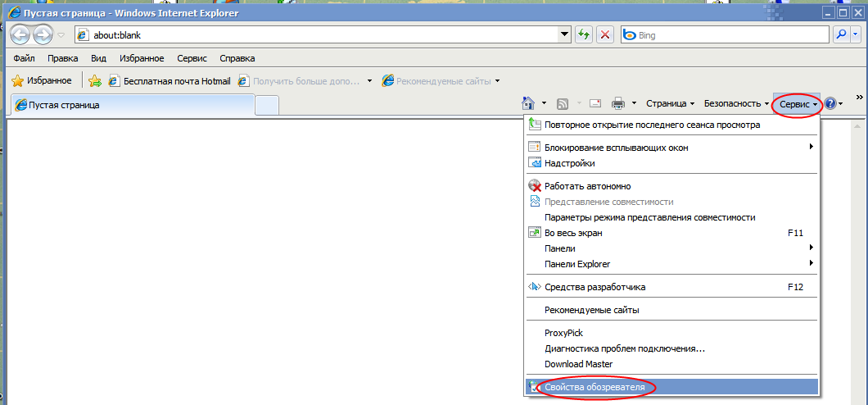
Task: Expand the Print dropdown arrow
Action: click(634, 103)
